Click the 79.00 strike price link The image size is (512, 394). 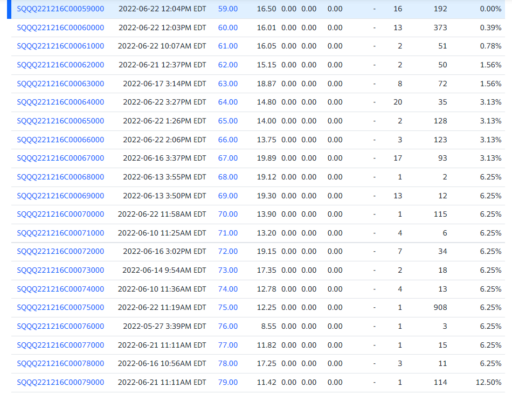(228, 382)
